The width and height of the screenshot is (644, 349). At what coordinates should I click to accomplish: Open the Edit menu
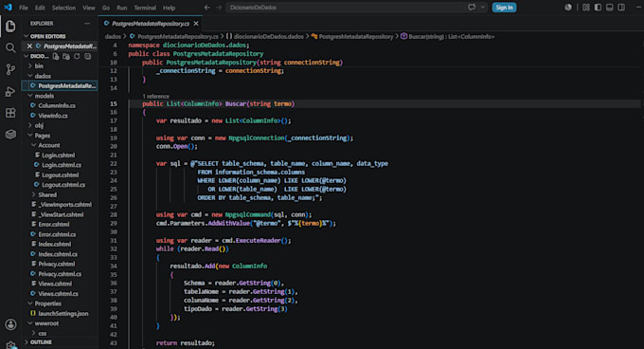pyautogui.click(x=40, y=8)
